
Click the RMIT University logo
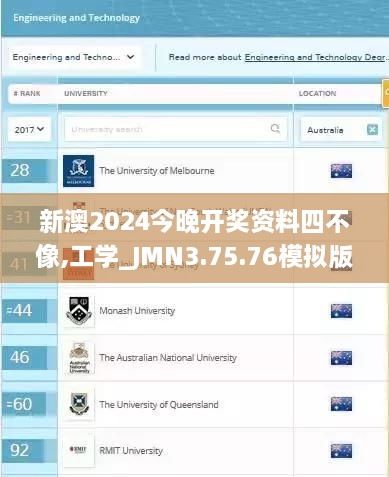coord(79,450)
